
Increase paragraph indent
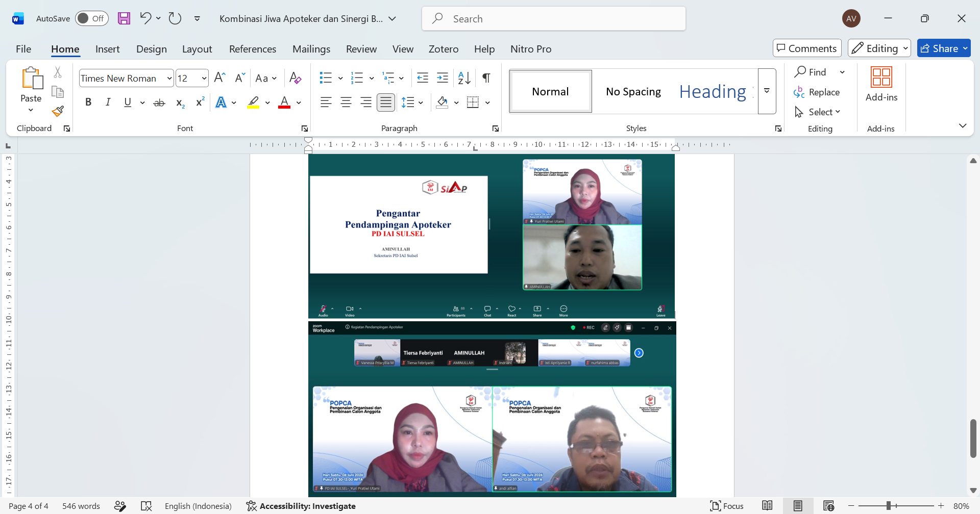tap(443, 78)
